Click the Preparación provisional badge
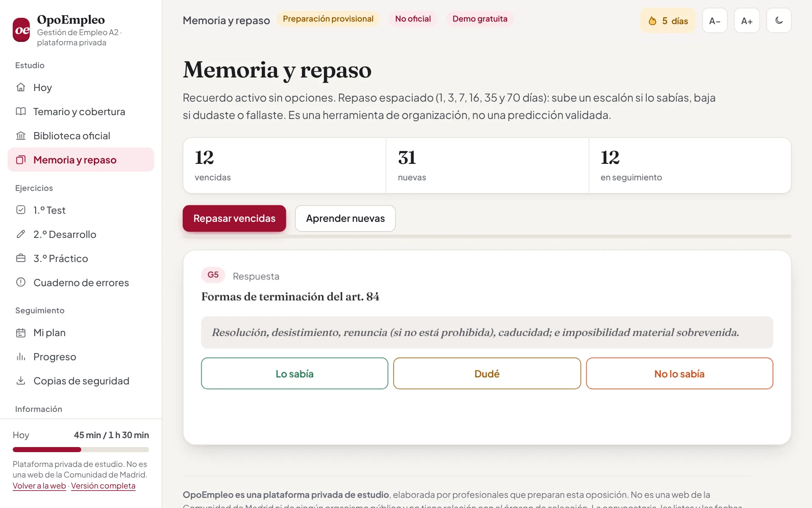This screenshot has width=812, height=508. click(328, 19)
